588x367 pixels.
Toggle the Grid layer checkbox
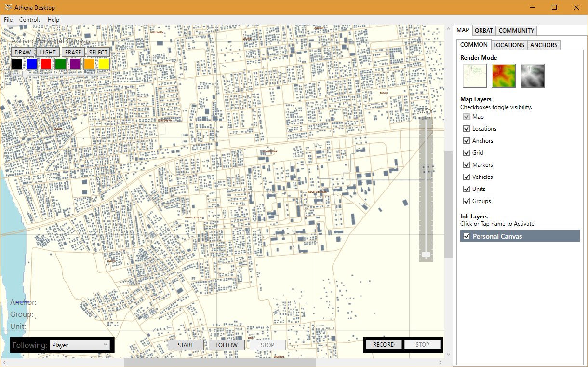click(x=467, y=153)
